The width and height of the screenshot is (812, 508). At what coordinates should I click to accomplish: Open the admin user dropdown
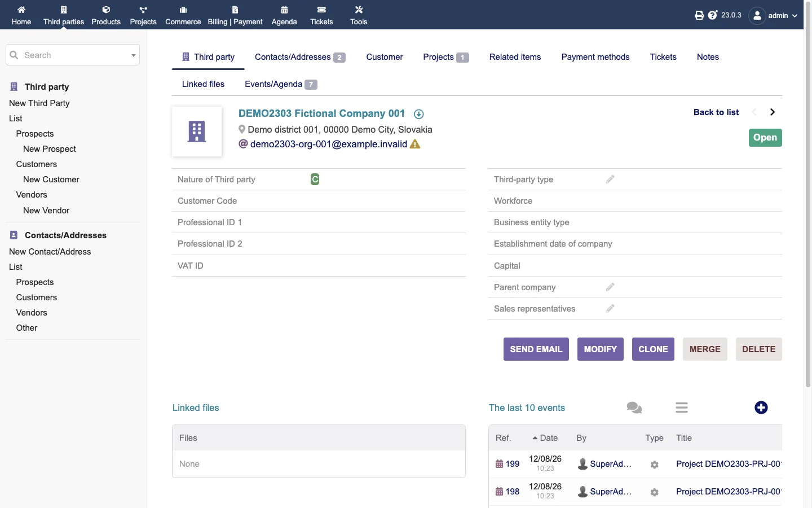coord(774,15)
